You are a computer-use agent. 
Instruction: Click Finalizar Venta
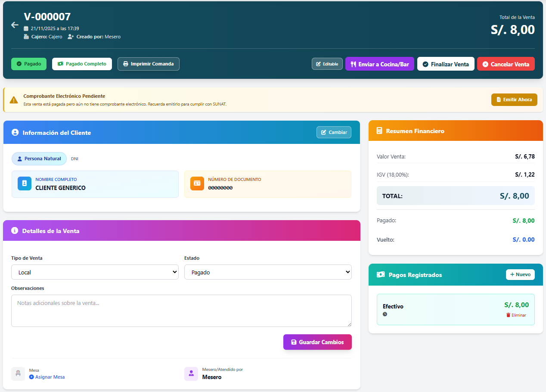446,64
